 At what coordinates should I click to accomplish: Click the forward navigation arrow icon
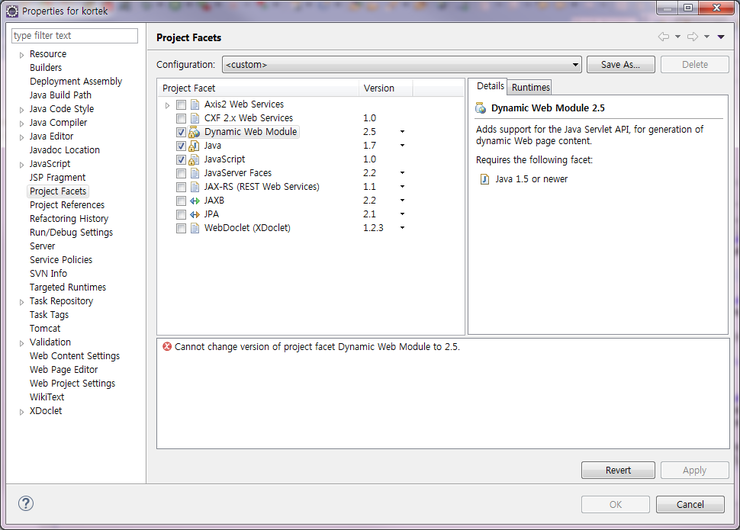tap(692, 36)
